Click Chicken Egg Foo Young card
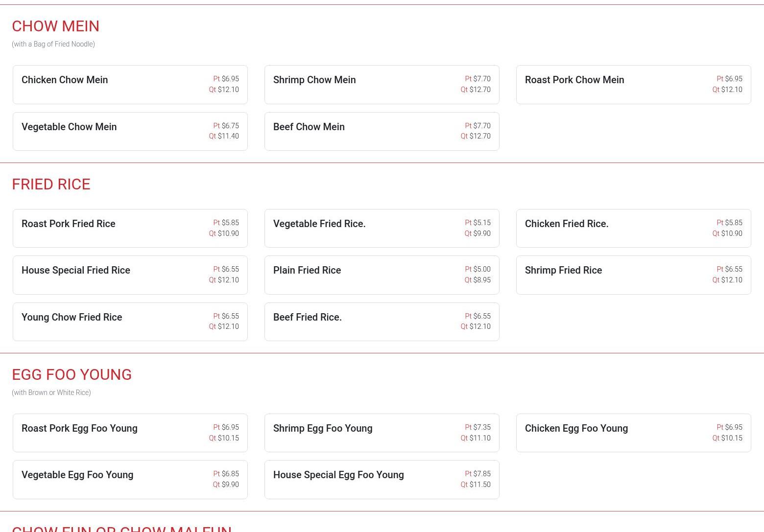Image resolution: width=764 pixels, height=532 pixels. click(633, 433)
